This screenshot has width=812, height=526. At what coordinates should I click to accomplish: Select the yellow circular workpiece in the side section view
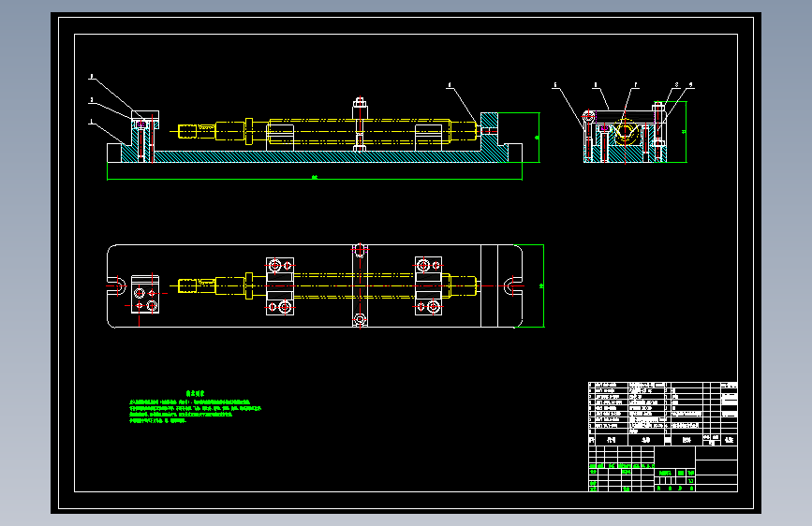625,130
